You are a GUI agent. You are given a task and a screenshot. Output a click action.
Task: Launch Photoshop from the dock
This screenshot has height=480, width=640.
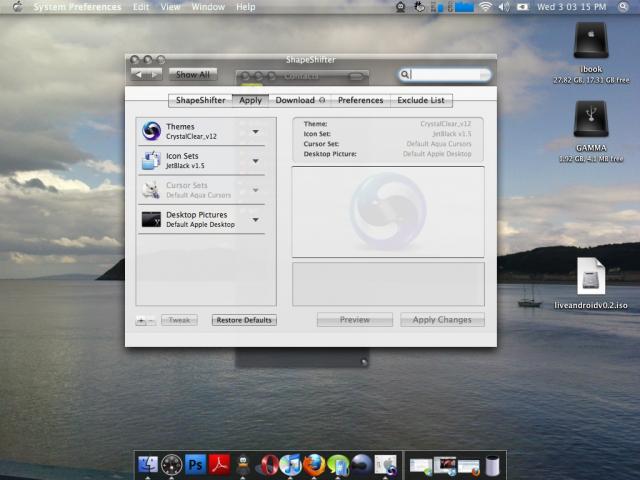coord(196,464)
